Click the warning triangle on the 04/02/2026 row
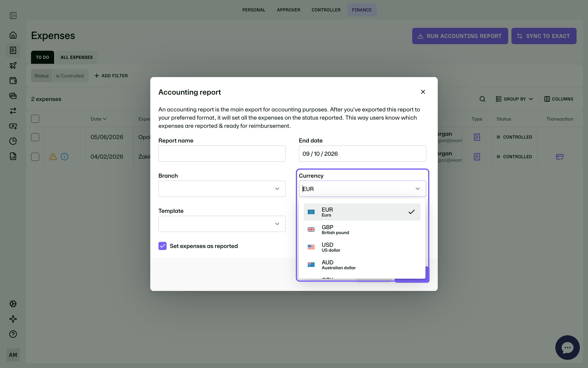The image size is (588, 368). [53, 157]
